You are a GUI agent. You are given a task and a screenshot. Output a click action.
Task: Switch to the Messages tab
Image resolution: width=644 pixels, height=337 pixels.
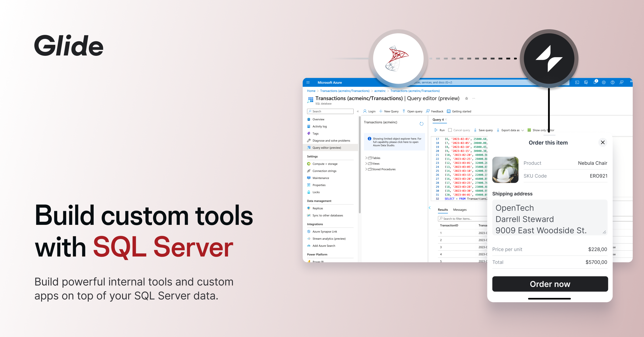pos(460,210)
